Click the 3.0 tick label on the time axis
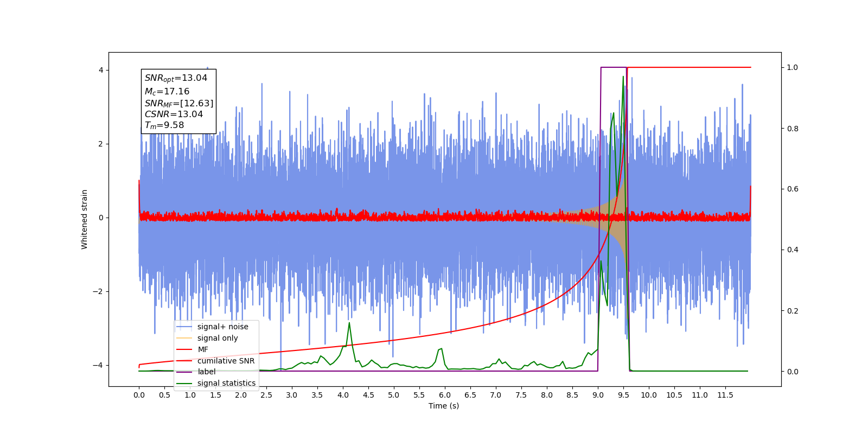868x434 pixels. [292, 395]
